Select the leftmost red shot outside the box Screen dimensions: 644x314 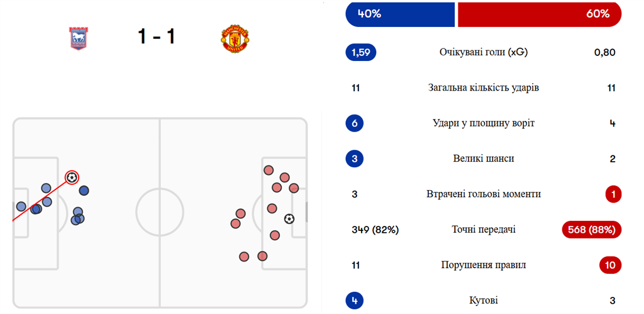[235, 223]
